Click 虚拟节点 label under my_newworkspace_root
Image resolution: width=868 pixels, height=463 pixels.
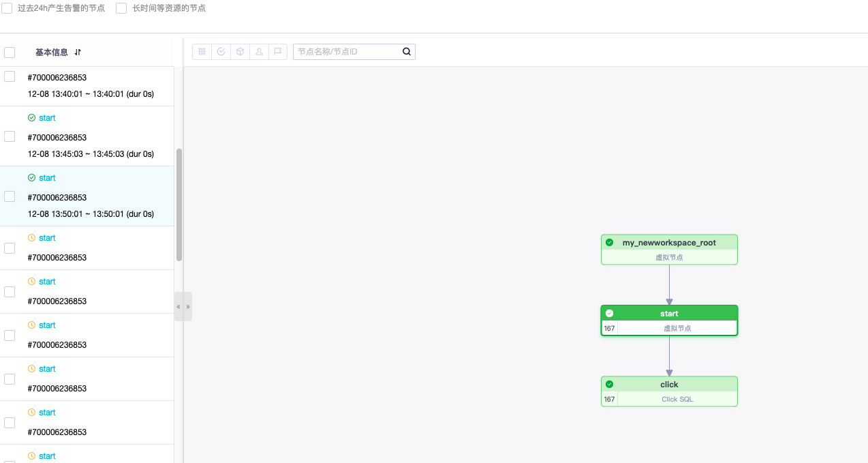[x=669, y=257]
